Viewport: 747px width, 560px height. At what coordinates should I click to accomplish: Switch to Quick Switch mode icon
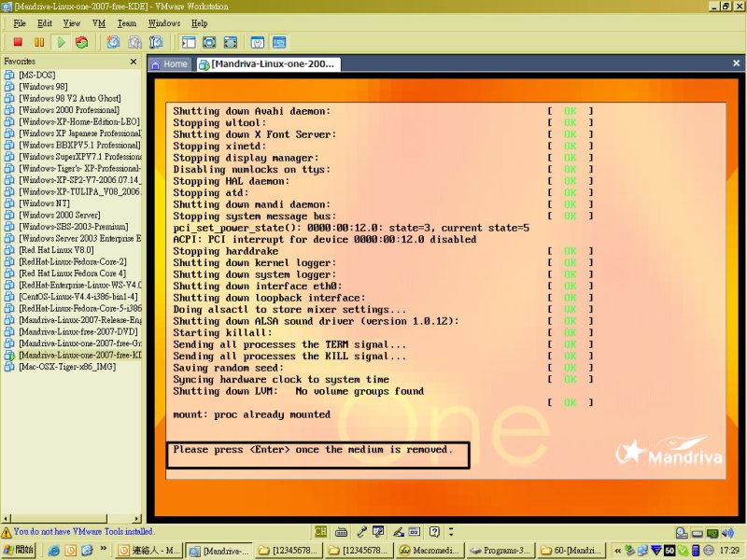(x=209, y=42)
